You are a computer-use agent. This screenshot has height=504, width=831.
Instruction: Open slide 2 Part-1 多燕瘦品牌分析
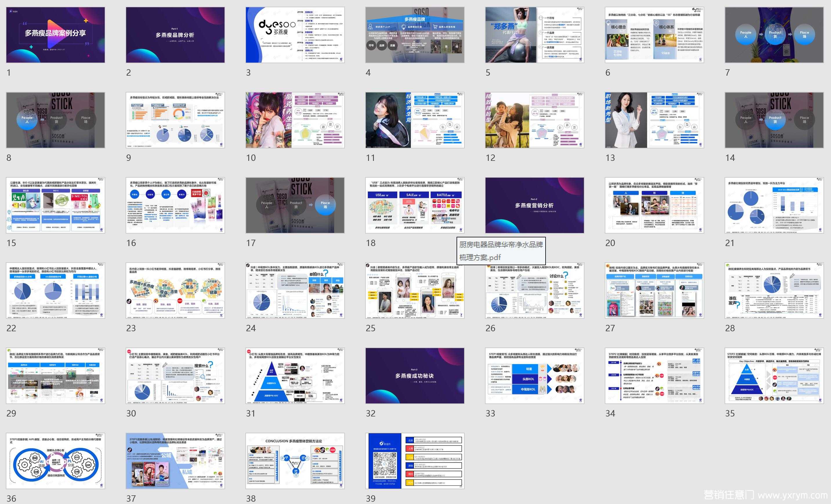[x=175, y=35]
